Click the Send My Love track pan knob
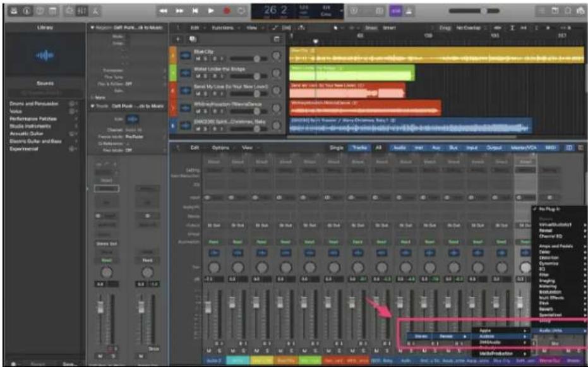588x367 pixels. coord(277,90)
